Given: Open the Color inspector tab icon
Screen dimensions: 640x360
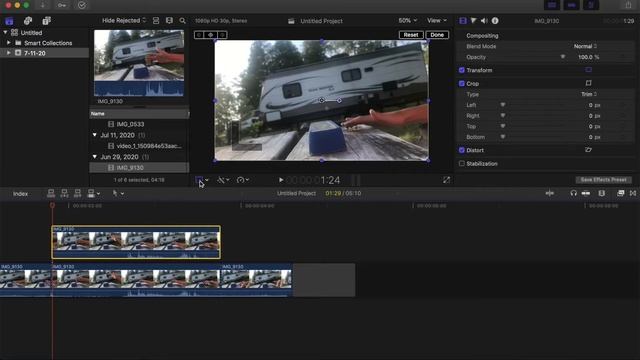Looking at the screenshot, I should tap(473, 21).
